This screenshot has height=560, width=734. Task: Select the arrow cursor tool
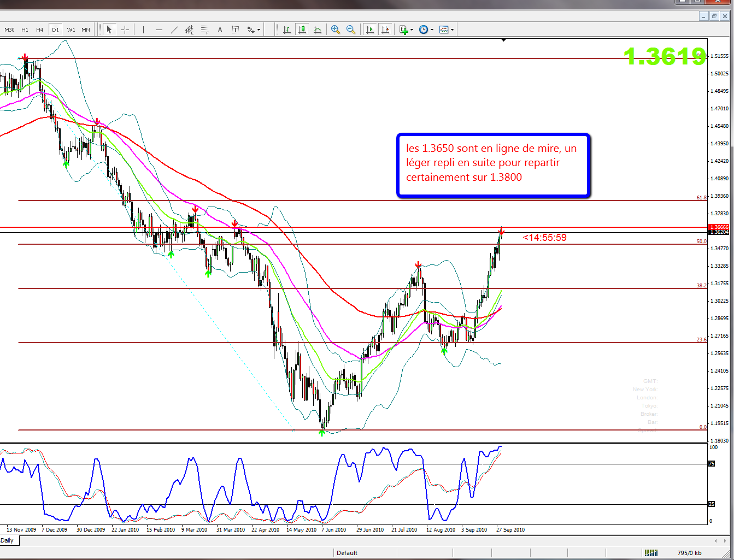109,30
